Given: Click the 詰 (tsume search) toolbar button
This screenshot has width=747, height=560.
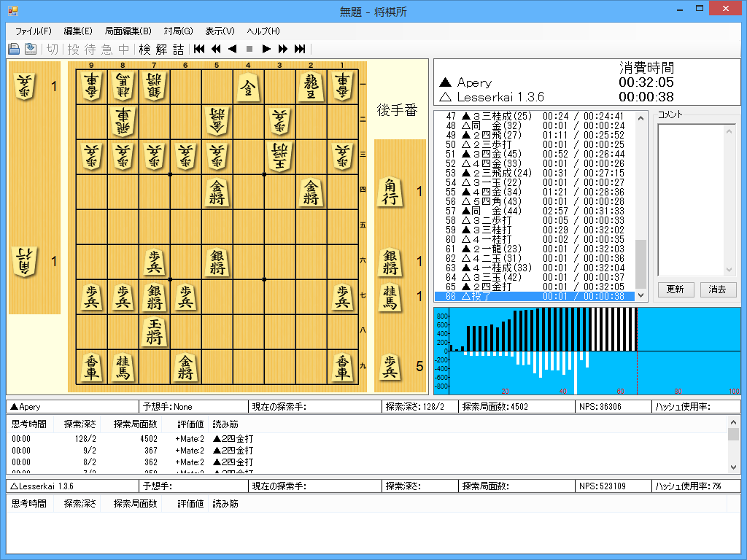Looking at the screenshot, I should click(178, 49).
